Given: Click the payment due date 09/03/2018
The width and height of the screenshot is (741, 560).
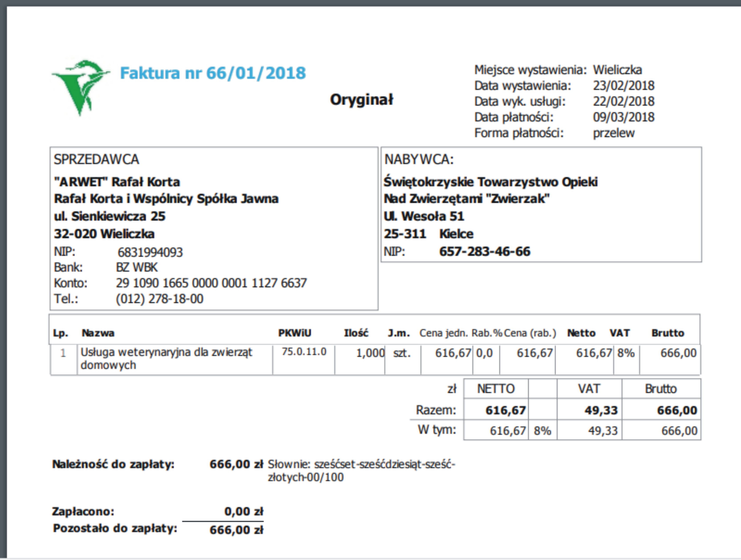Looking at the screenshot, I should [x=624, y=117].
